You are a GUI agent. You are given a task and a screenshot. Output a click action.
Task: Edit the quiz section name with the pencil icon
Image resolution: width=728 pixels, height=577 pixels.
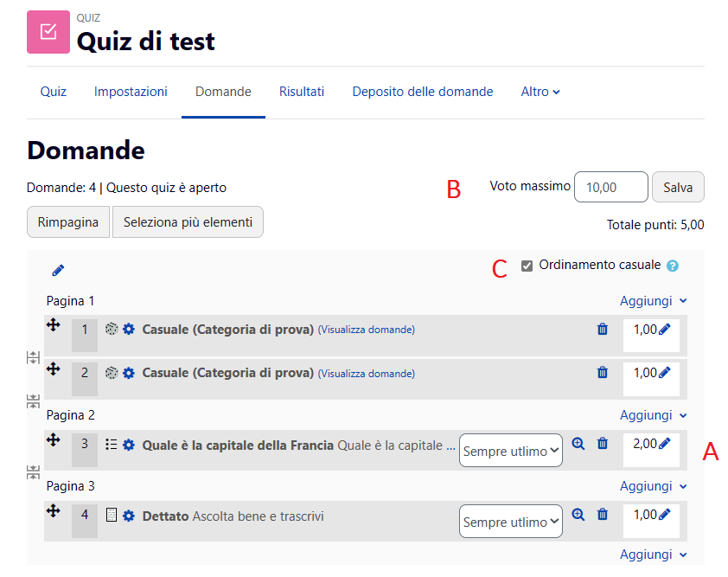[x=57, y=270]
